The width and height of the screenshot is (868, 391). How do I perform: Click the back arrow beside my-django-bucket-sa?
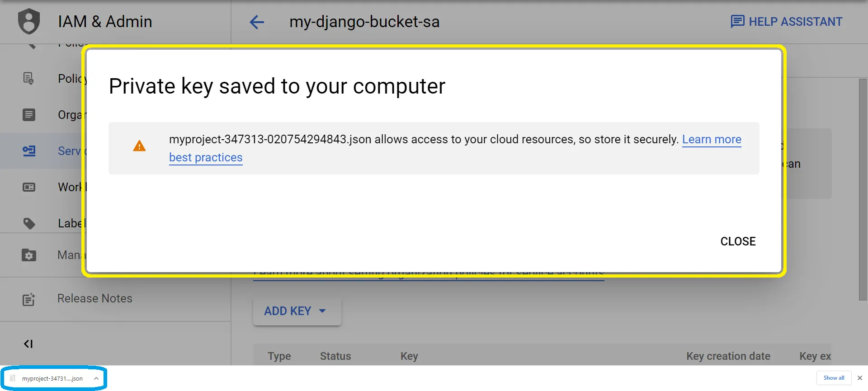[x=257, y=22]
